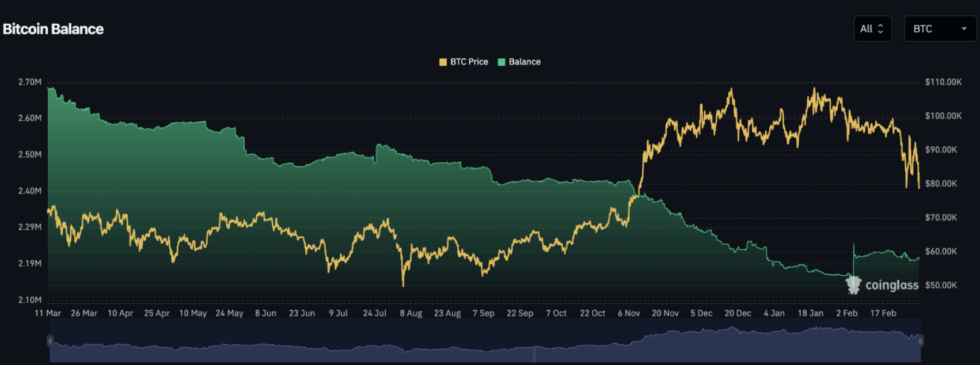This screenshot has width=980, height=365.
Task: Click the coinglass logo icon watermark
Action: click(x=853, y=285)
